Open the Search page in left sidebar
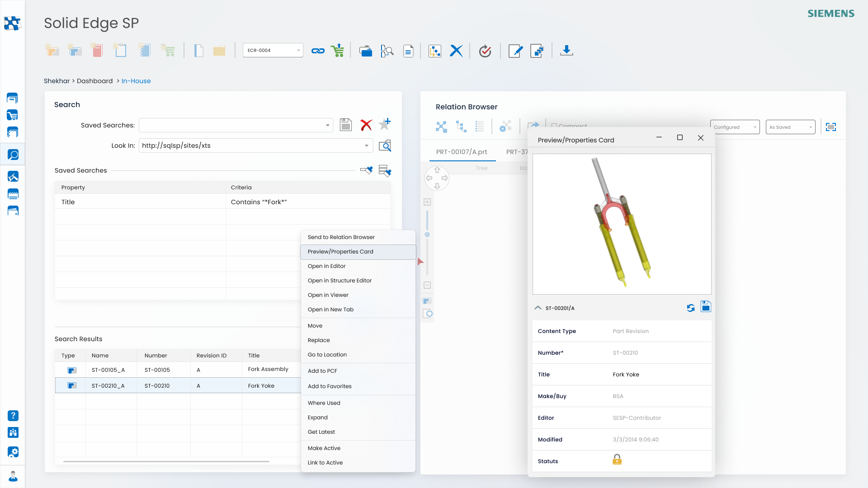Screen dimensions: 868x488 13,155
